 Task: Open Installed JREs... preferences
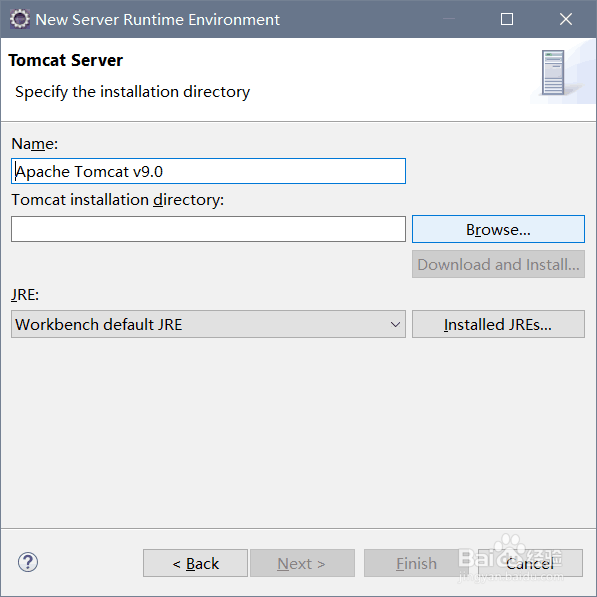498,324
